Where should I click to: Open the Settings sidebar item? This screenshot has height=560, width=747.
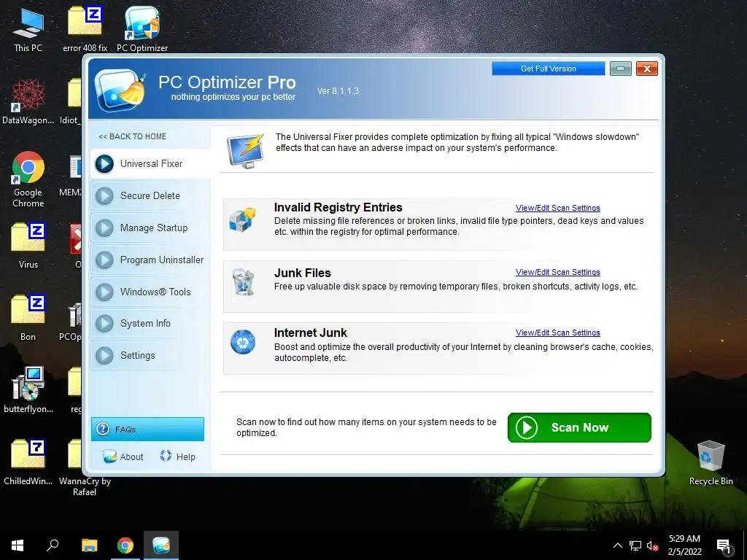150,355
